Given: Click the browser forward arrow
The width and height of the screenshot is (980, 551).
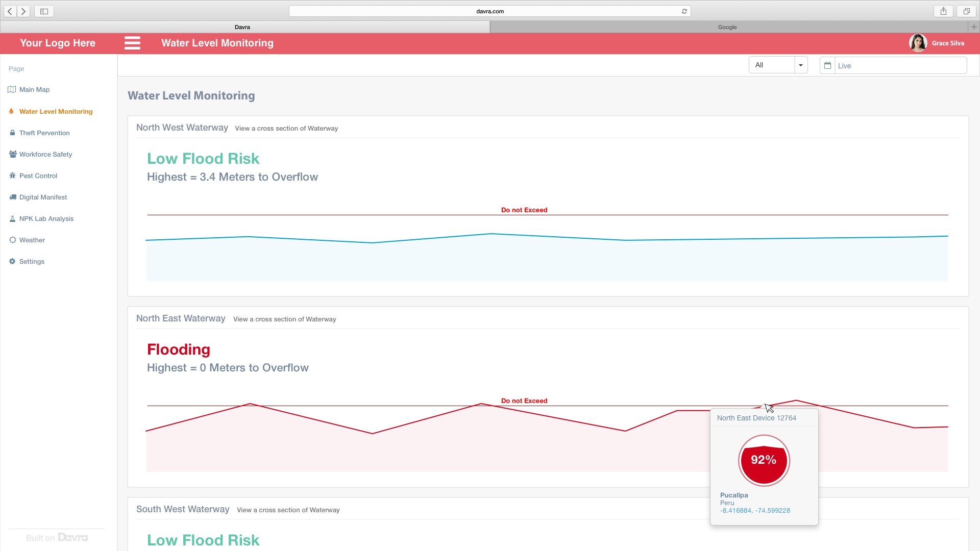Looking at the screenshot, I should pyautogui.click(x=23, y=11).
